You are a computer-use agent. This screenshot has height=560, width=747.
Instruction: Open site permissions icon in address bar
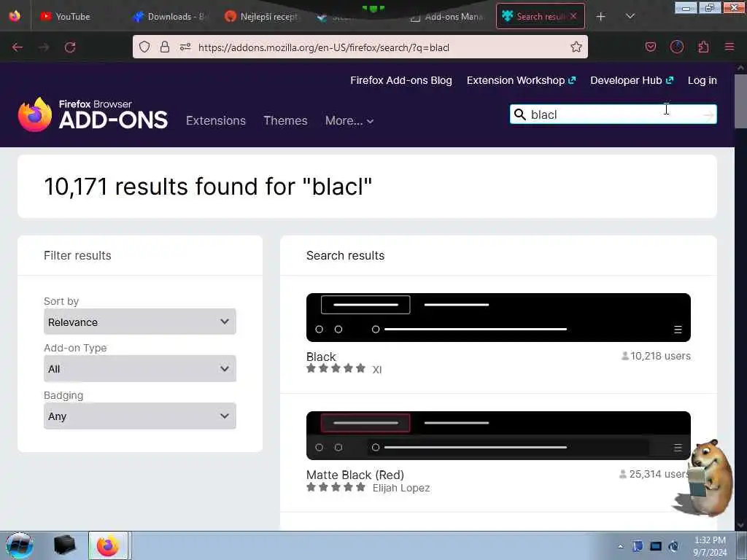(185, 47)
